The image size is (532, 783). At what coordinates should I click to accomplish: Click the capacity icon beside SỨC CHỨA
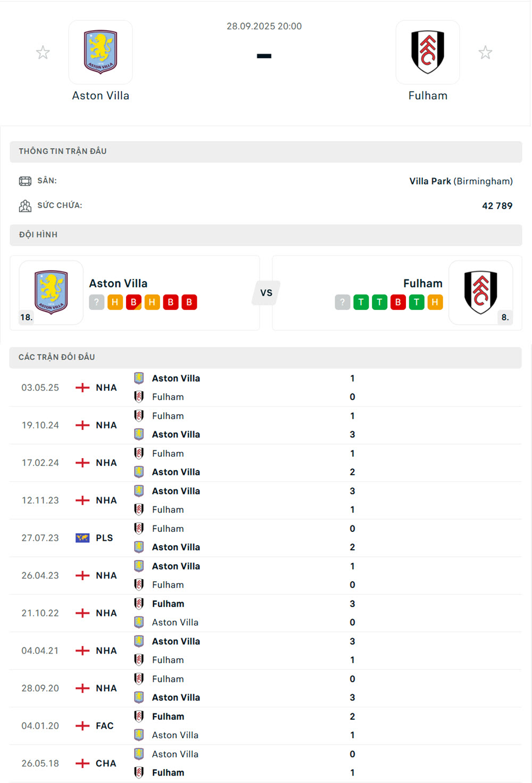(25, 206)
